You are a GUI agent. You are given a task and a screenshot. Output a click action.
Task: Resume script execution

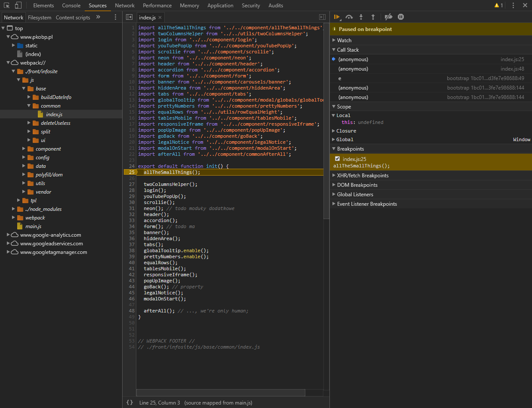pos(337,17)
